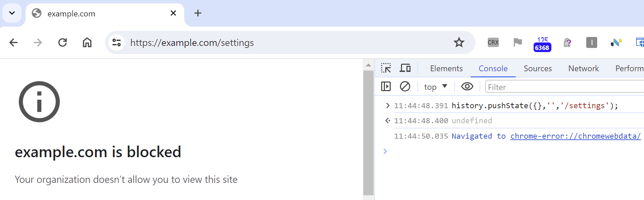Toggle the device toolbar icon
This screenshot has width=644, height=200.
click(x=405, y=68)
